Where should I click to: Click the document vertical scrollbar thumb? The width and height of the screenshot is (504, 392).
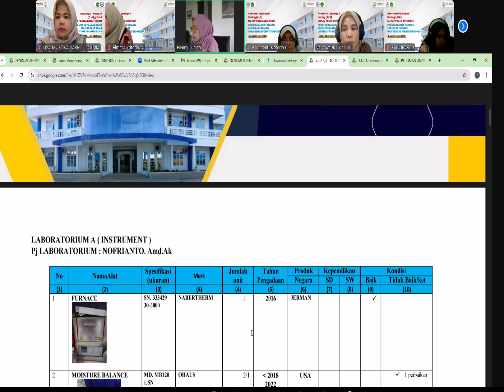coord(490,117)
